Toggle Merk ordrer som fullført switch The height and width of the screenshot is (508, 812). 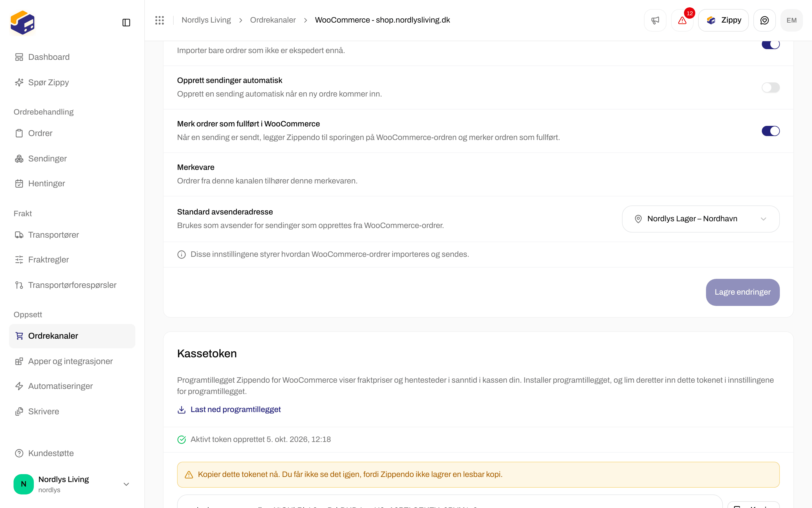(770, 131)
